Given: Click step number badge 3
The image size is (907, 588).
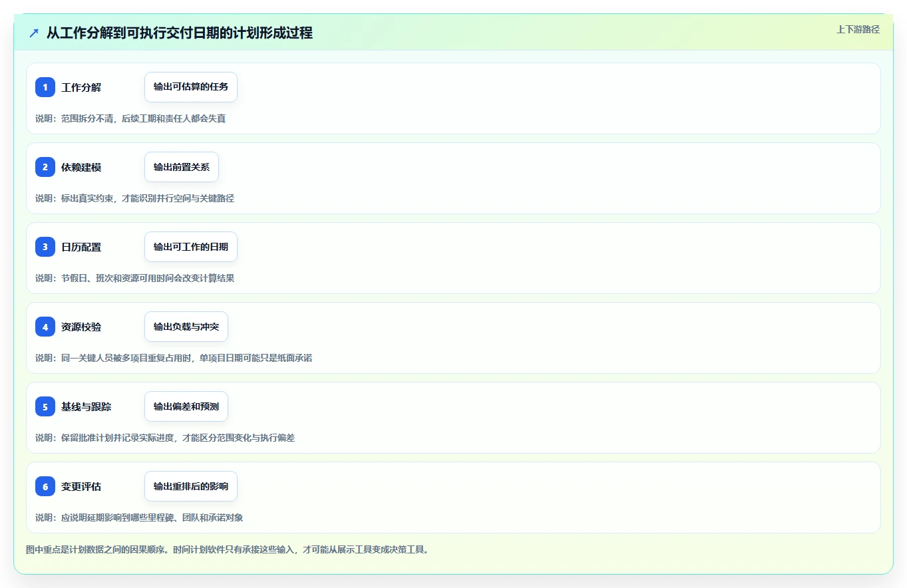Looking at the screenshot, I should tap(45, 247).
